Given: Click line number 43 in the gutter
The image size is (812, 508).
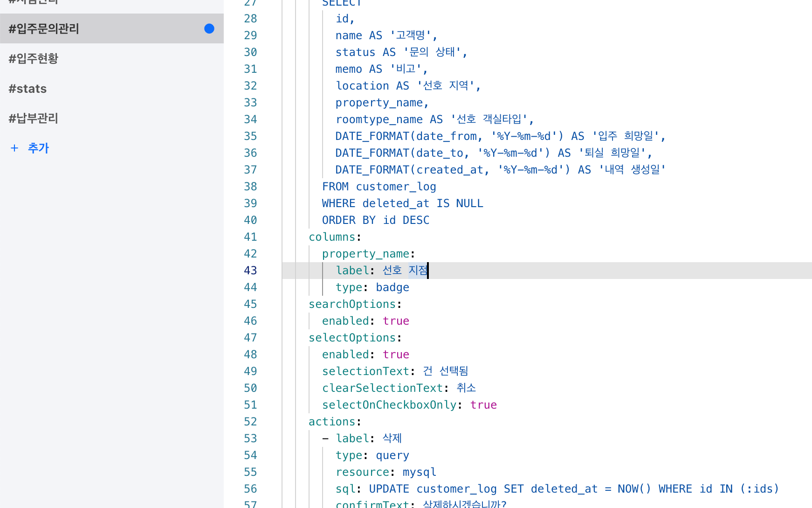Looking at the screenshot, I should (250, 271).
